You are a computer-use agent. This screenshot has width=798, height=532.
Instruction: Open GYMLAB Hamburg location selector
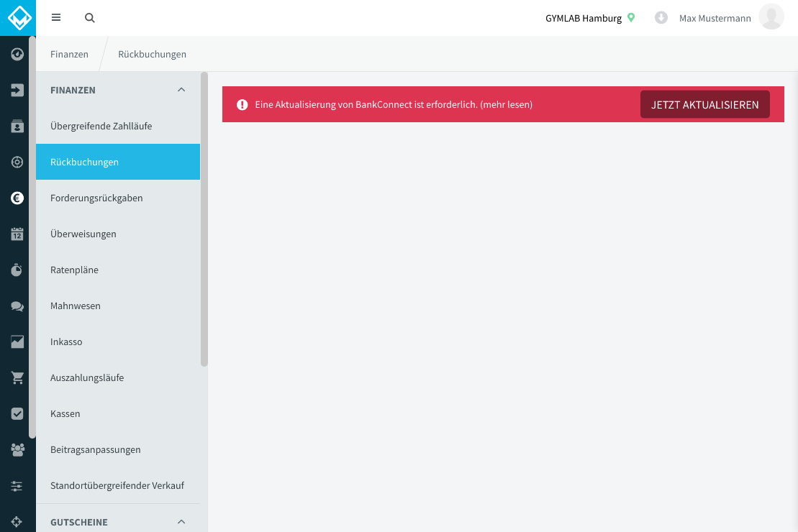pos(590,18)
